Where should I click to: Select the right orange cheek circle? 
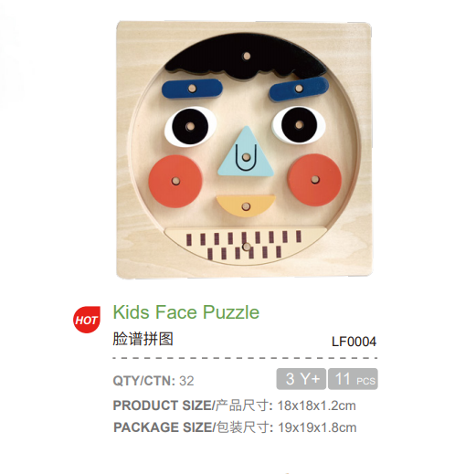315,180
